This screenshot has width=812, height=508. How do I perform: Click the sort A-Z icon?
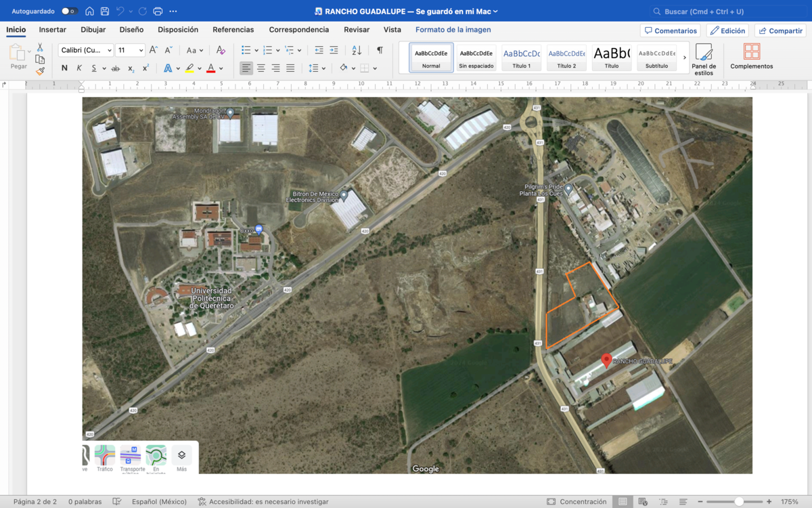(x=357, y=50)
